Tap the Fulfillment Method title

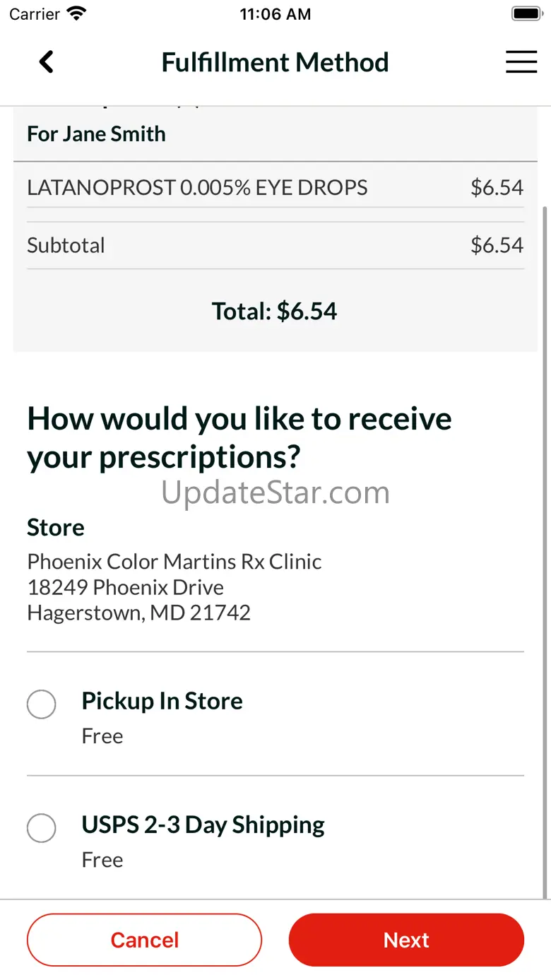(275, 62)
